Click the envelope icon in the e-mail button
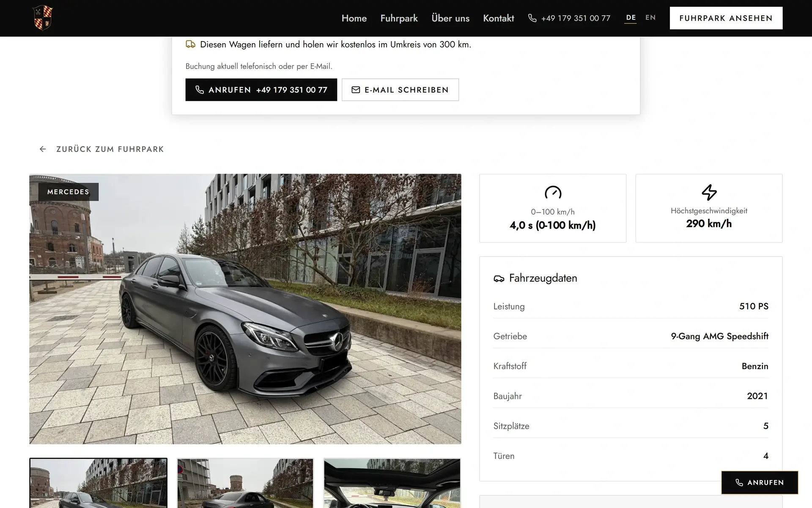Viewport: 812px width, 508px height. click(356, 90)
